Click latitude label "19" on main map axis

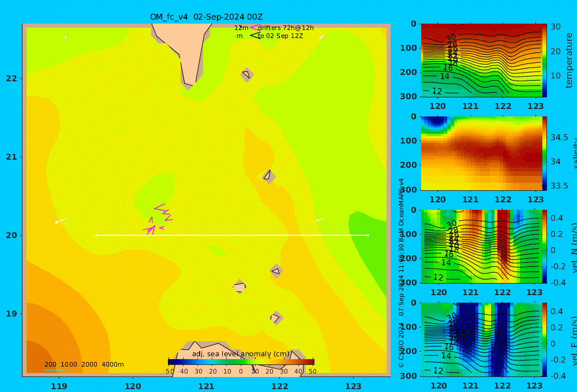click(12, 314)
